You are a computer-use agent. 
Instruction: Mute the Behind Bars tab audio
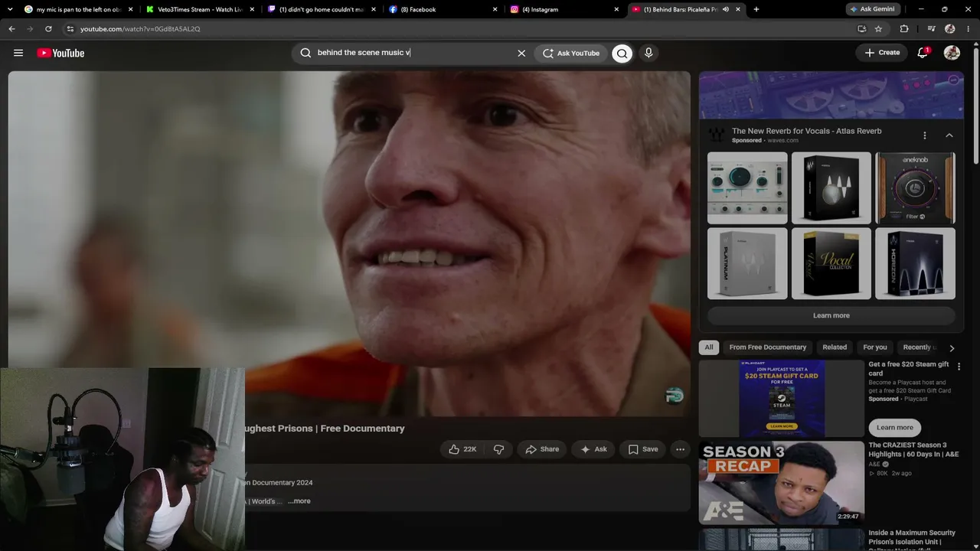click(726, 9)
